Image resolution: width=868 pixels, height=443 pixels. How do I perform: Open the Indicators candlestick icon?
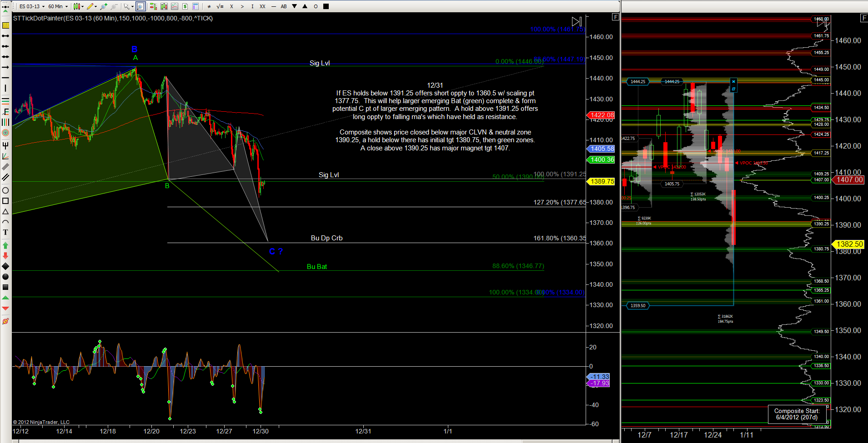(164, 6)
